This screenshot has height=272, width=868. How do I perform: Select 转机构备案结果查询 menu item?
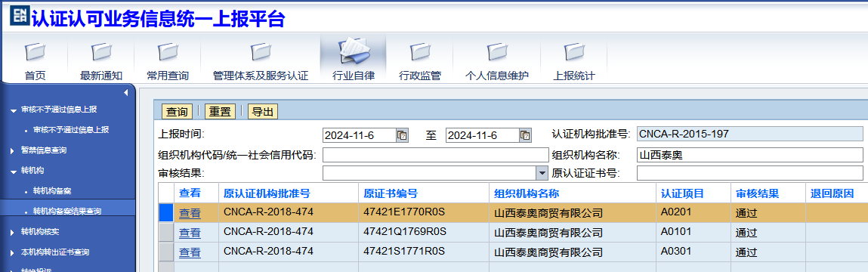pos(67,211)
